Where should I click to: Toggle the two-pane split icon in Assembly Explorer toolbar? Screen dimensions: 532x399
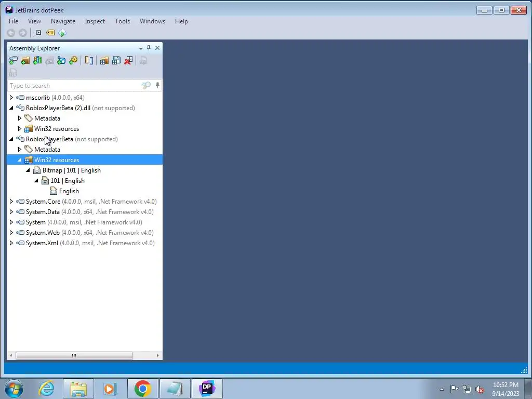click(x=89, y=61)
